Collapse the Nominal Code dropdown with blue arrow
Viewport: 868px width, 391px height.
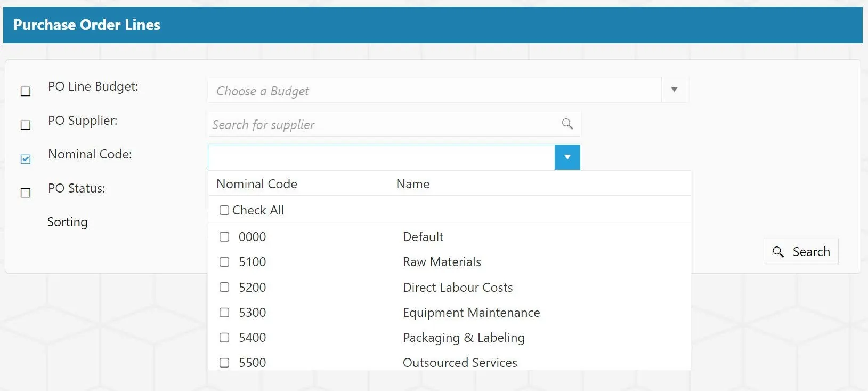(567, 157)
